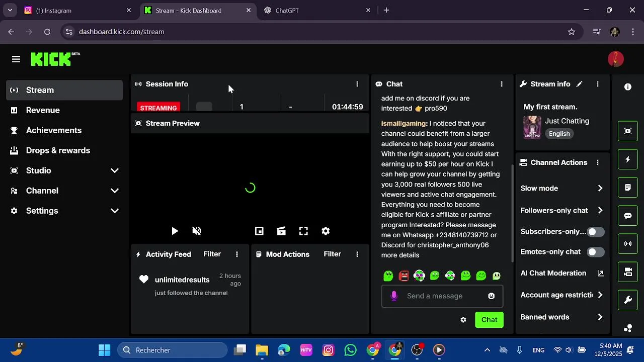Click the Just Chatting category thumbnail

click(532, 127)
